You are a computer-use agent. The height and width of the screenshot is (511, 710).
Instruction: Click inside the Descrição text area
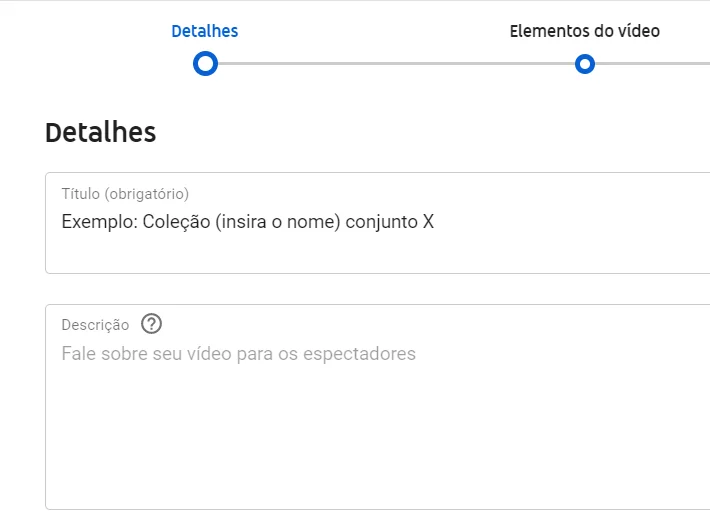(x=378, y=407)
